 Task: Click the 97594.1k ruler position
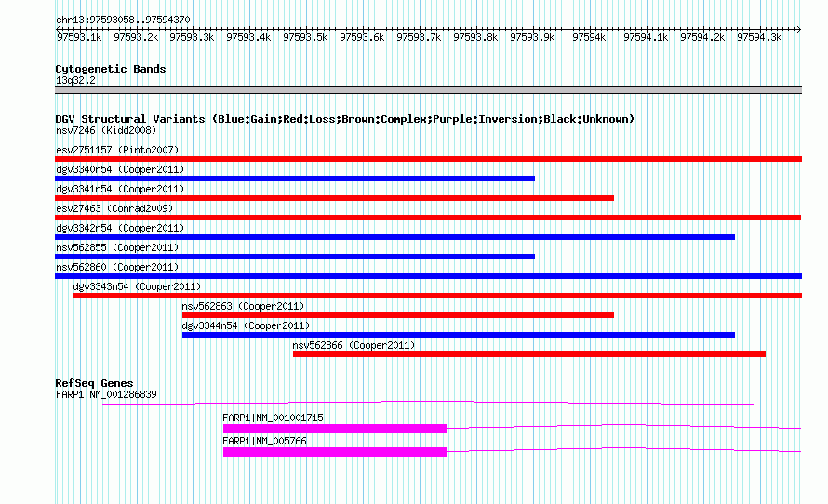pyautogui.click(x=646, y=37)
